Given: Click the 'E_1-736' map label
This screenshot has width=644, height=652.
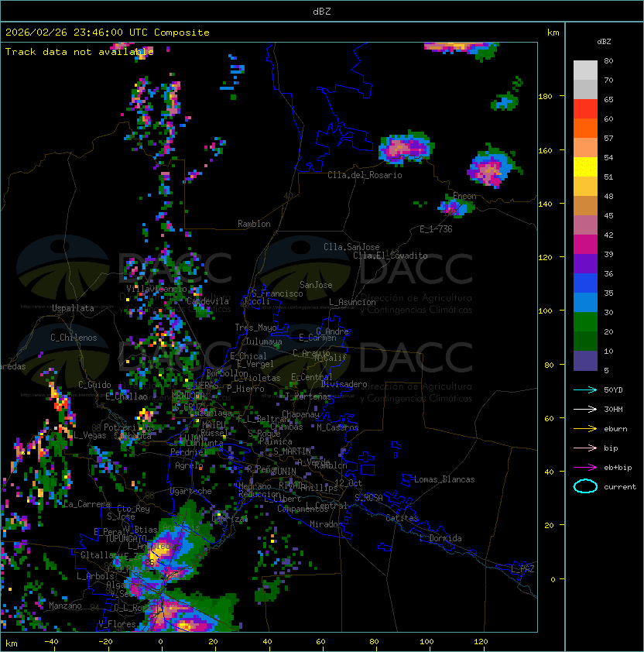Looking at the screenshot, I should tap(436, 229).
